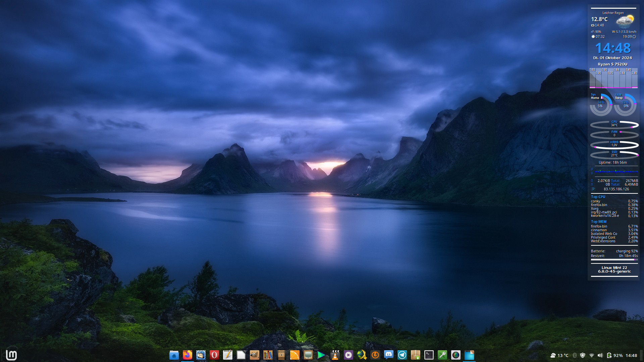Open the calendar from the 14:48 clock

[631, 355]
